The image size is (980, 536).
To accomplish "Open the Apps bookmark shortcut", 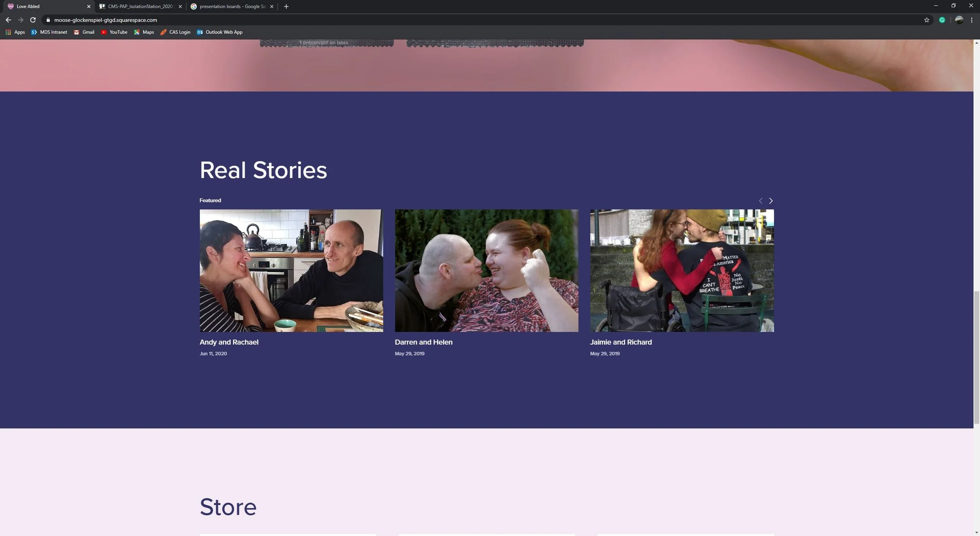I will pos(15,32).
